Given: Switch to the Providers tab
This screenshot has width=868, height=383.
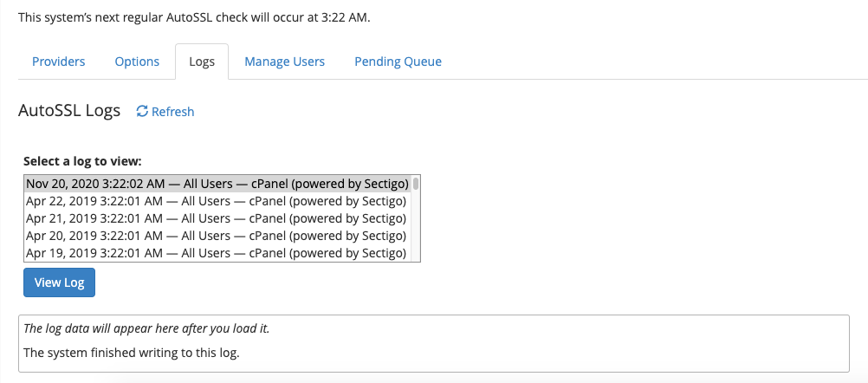Looking at the screenshot, I should [59, 62].
